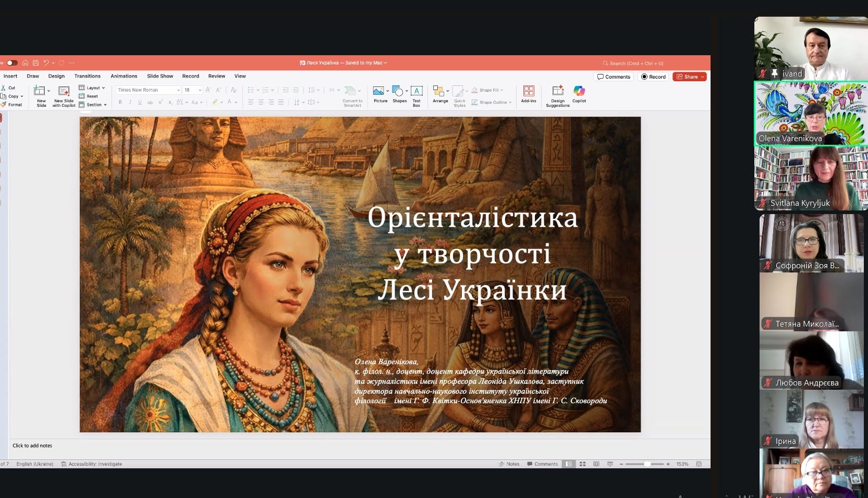Open the font size 18 dropdown
The image size is (868, 498).
pyautogui.click(x=192, y=90)
